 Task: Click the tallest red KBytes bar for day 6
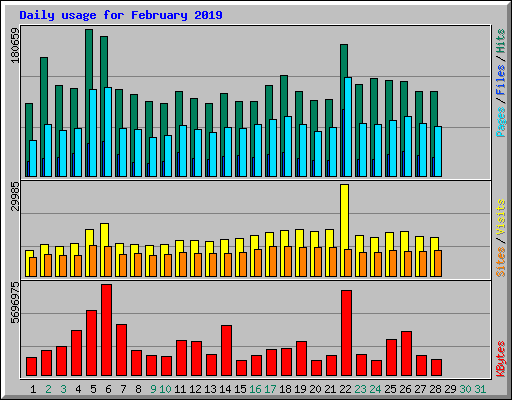click(107, 330)
